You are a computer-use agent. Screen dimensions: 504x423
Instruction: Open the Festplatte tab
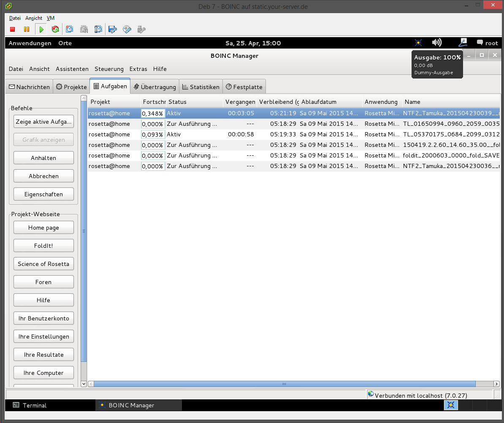(244, 87)
